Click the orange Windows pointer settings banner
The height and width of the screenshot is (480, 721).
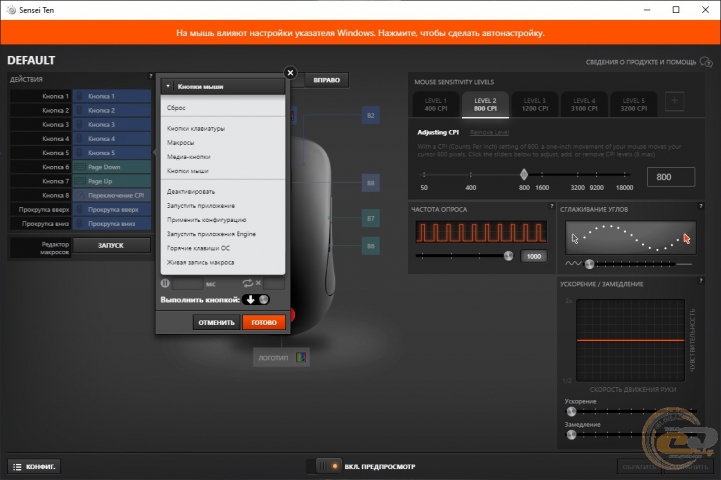[x=360, y=33]
